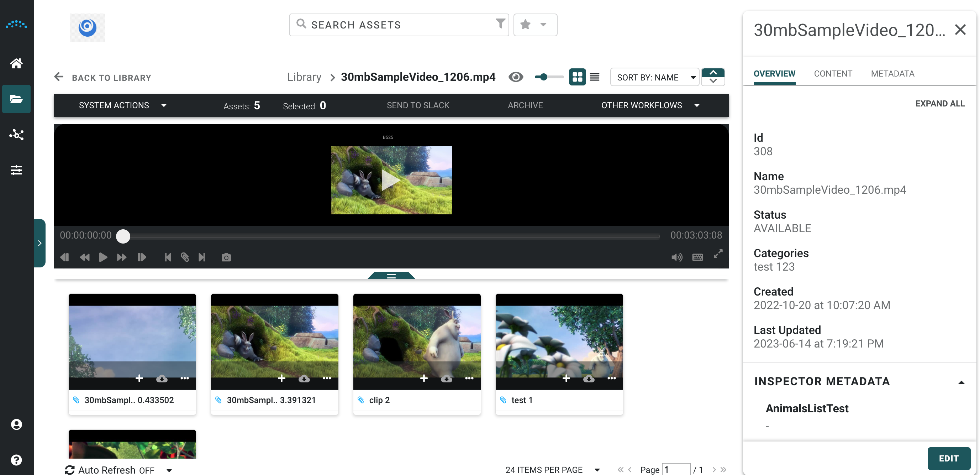Image resolution: width=980 pixels, height=475 pixels.
Task: Download the clip 2 asset
Action: (x=446, y=378)
